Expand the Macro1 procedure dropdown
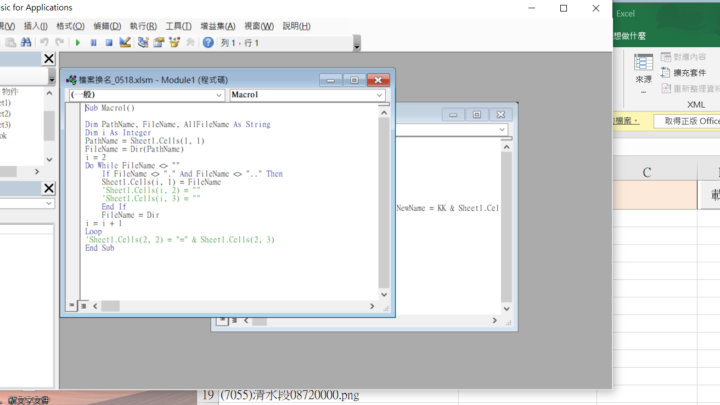Screen dimensions: 720x405 [380, 95]
